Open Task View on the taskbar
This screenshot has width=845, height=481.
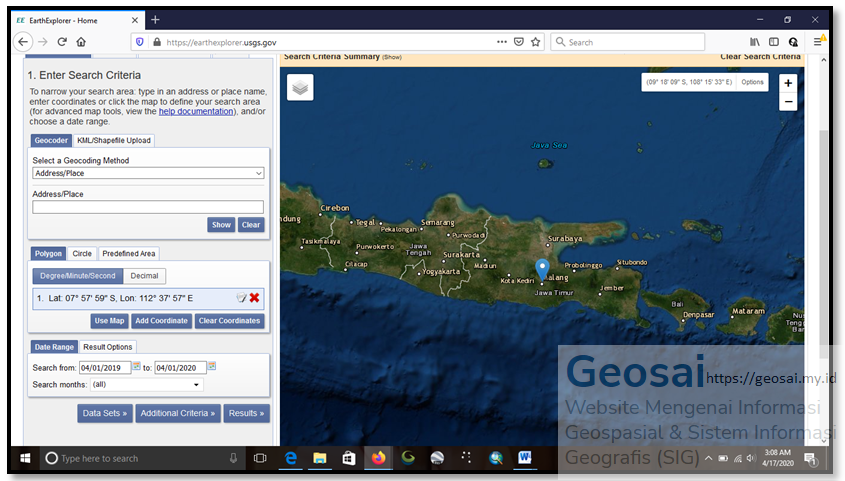(260, 458)
